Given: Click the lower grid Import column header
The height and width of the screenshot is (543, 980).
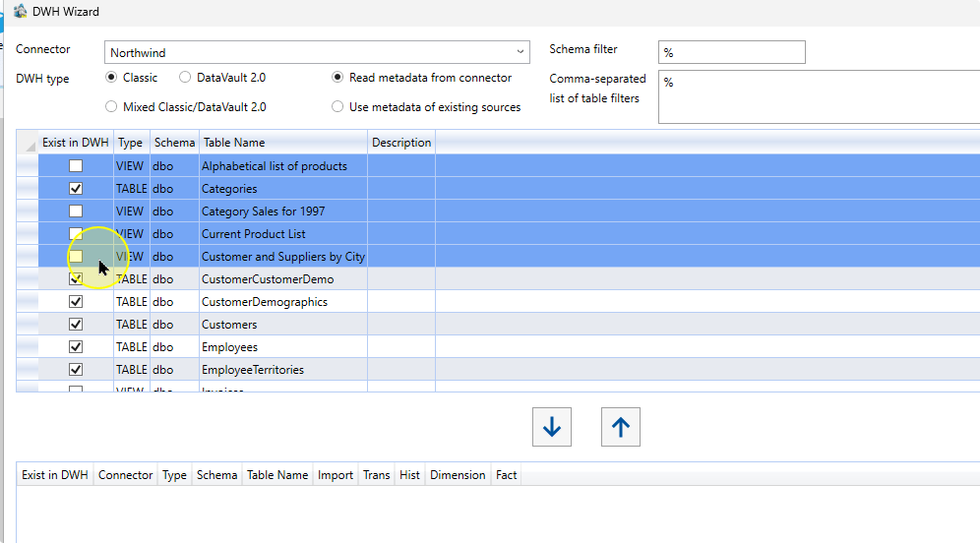Looking at the screenshot, I should (x=335, y=475).
